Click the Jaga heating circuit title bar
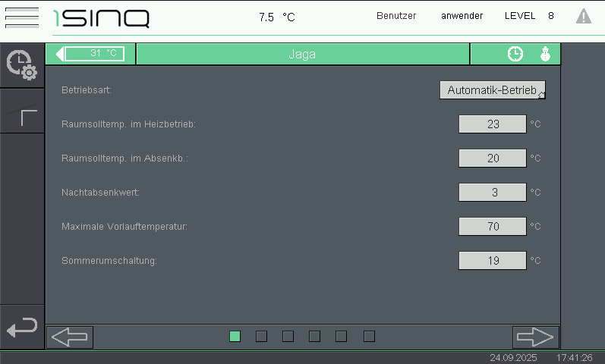This screenshot has width=605, height=364. 302,54
